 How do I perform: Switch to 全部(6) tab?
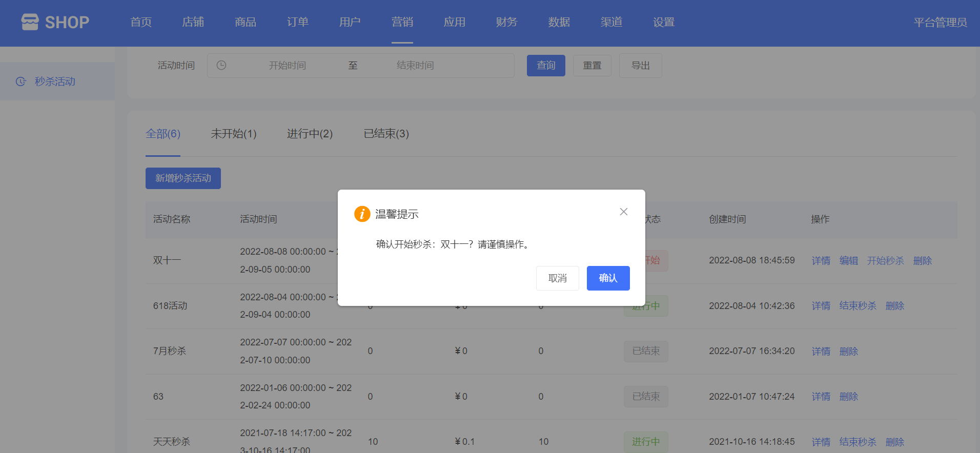[x=163, y=134]
